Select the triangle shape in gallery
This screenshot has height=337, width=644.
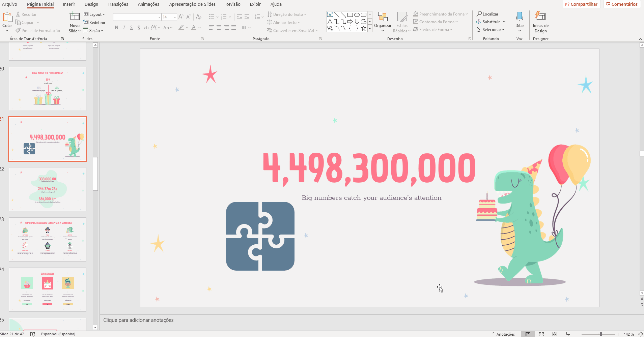click(330, 22)
